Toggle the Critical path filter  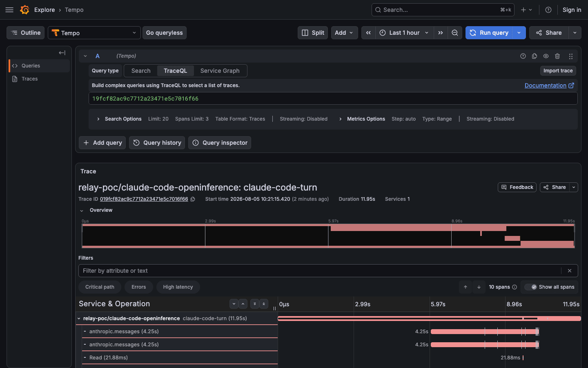pyautogui.click(x=100, y=287)
